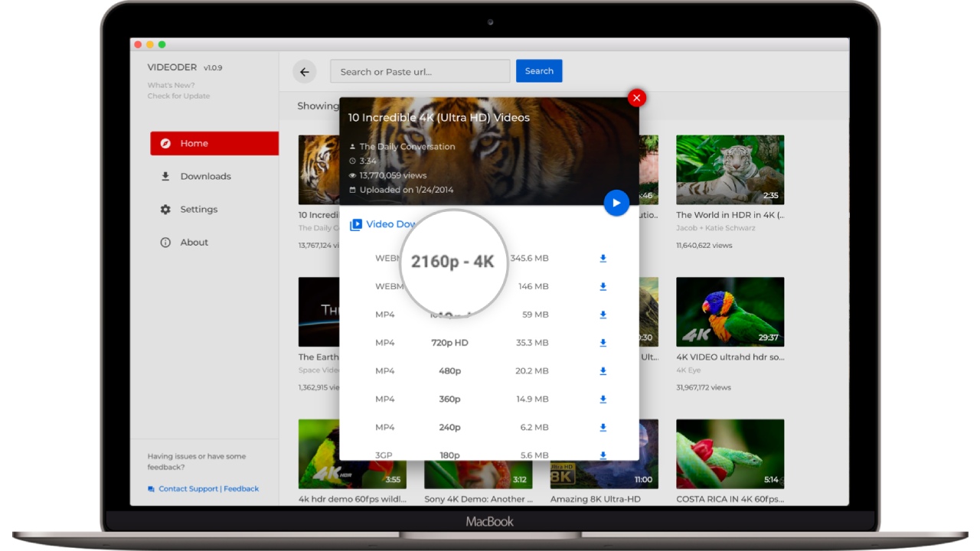
Task: Click The Daily Conversation channel in popup
Action: tap(407, 146)
